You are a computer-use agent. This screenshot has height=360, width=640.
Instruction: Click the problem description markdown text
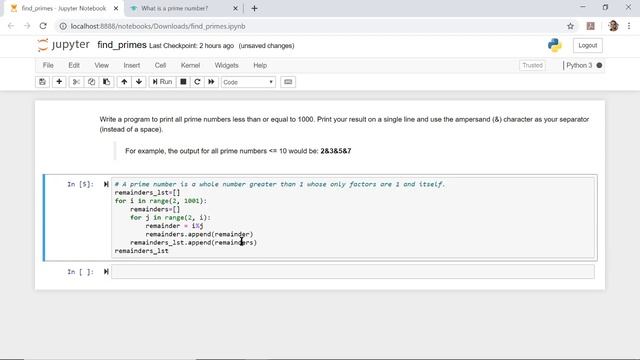[344, 124]
